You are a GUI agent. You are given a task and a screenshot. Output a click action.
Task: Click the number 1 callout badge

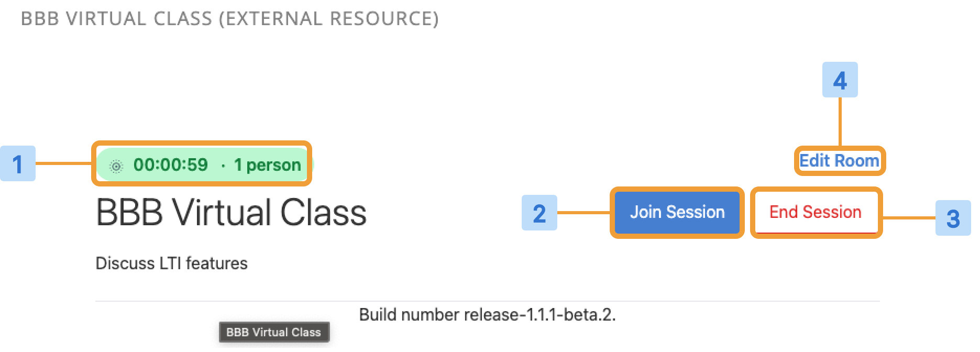18,163
